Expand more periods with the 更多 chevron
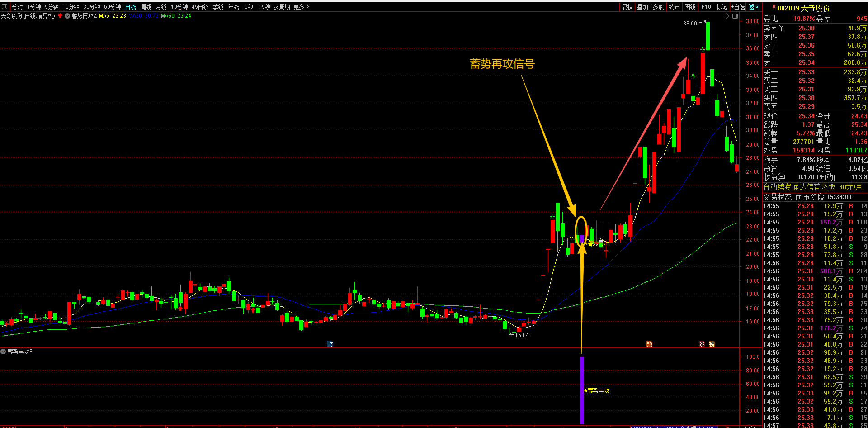This screenshot has width=868, height=428. coord(302,7)
